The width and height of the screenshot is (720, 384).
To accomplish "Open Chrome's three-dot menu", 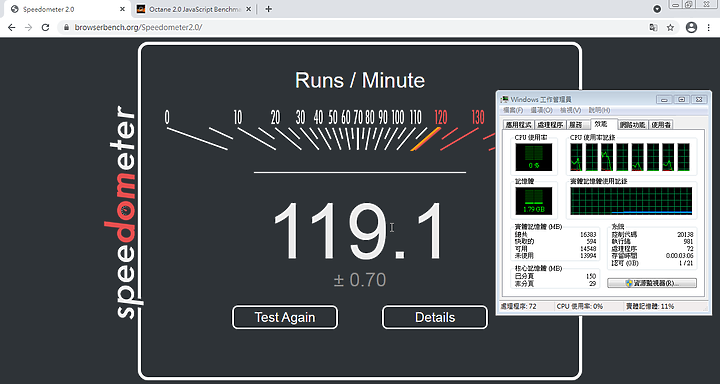I will click(x=709, y=28).
